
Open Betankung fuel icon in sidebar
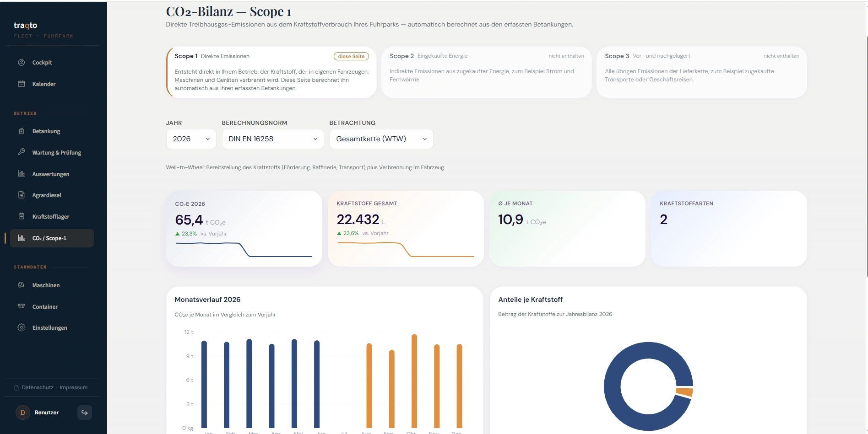pos(21,131)
